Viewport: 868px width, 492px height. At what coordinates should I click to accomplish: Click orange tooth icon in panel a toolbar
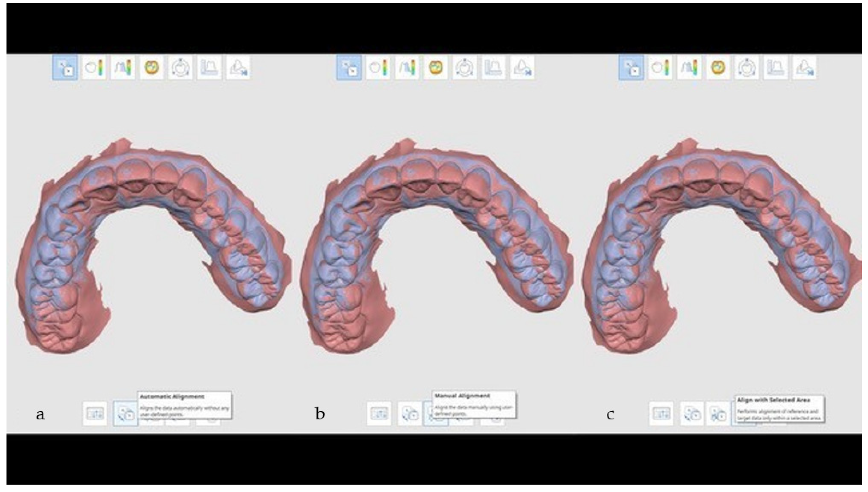152,68
